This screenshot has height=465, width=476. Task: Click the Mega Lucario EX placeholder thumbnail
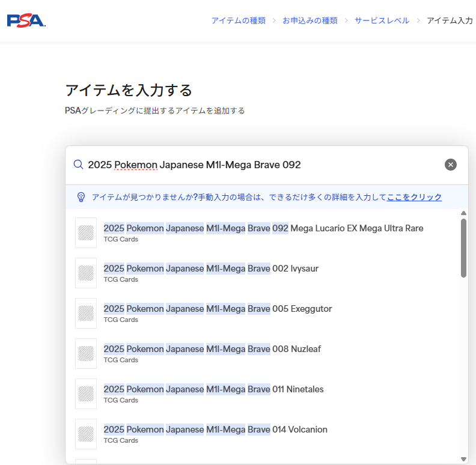tap(86, 233)
